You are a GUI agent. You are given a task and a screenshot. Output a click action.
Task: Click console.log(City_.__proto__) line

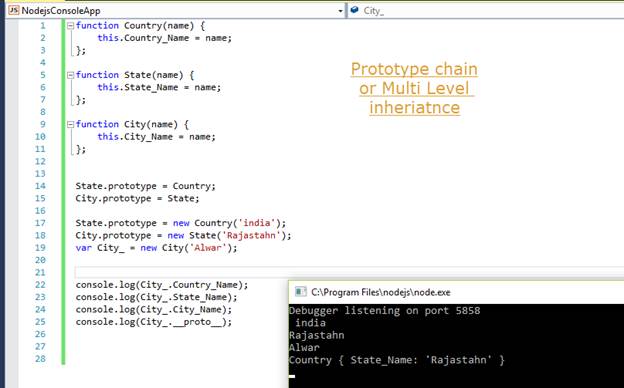coord(154,322)
